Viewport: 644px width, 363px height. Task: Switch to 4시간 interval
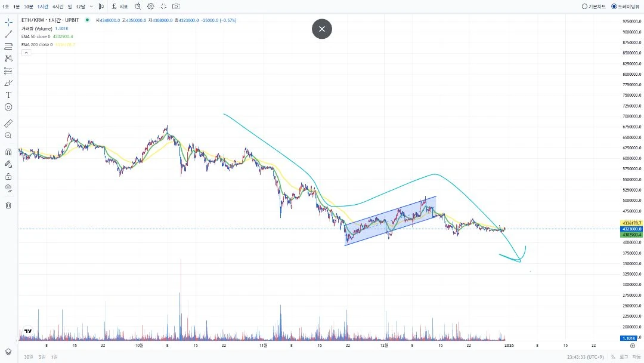point(58,7)
